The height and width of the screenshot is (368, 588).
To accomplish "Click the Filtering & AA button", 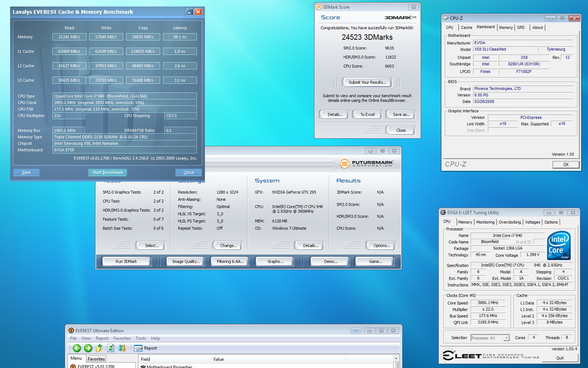I will 230,261.
